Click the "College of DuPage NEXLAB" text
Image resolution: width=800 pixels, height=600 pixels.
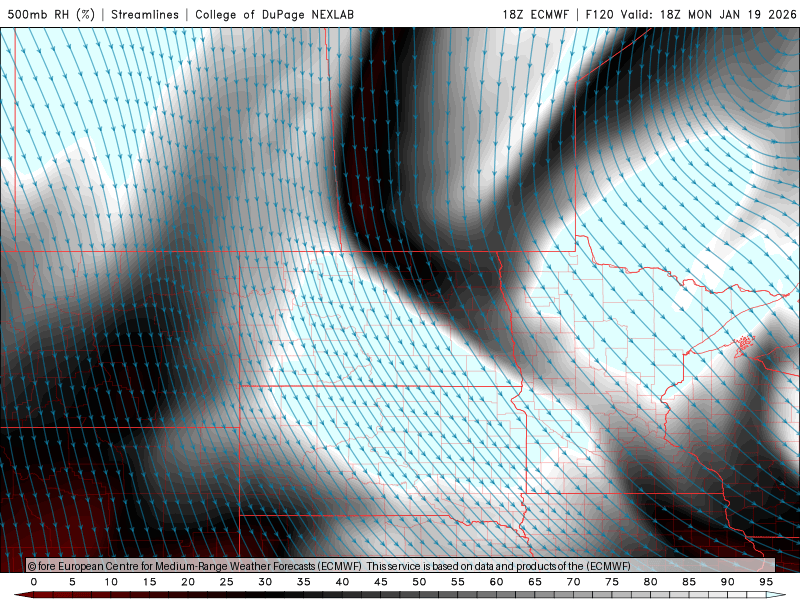(274, 14)
